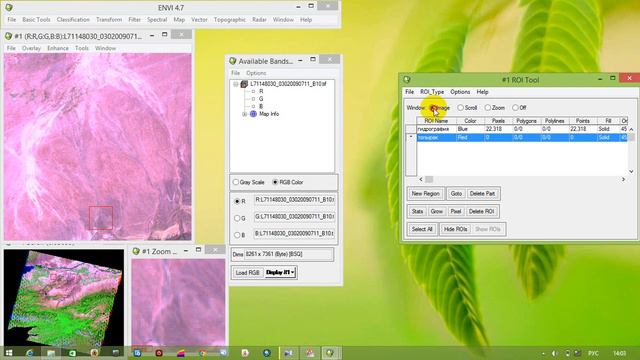Select the G channel radio button

(237, 218)
